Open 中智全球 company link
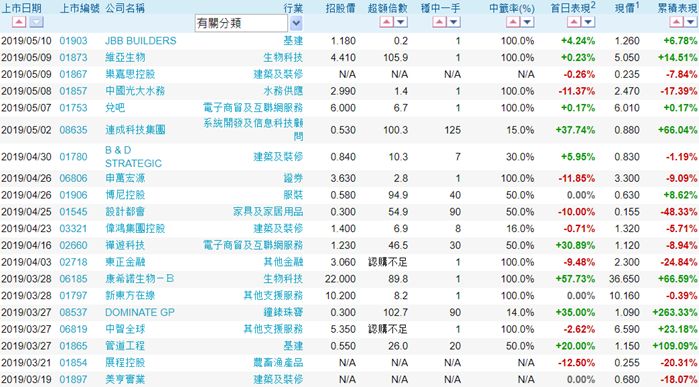Image resolution: width=699 pixels, height=387 pixels. point(125,329)
